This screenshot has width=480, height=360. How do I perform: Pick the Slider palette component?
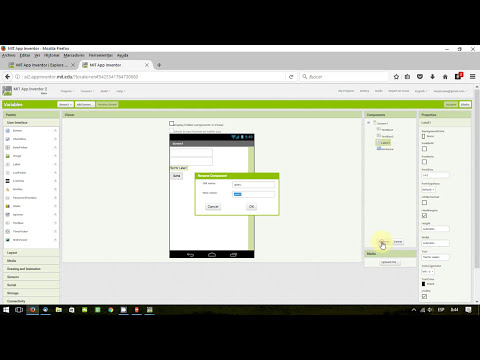(17, 206)
